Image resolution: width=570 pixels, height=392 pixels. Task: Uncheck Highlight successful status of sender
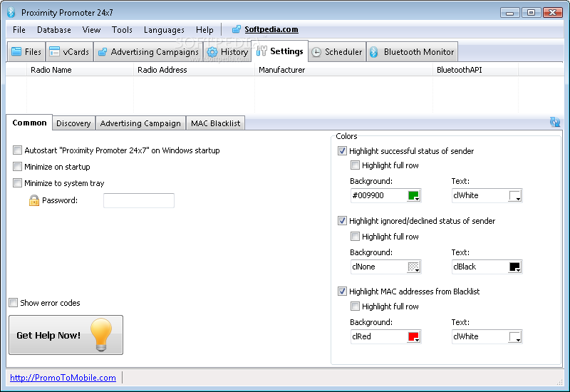342,150
